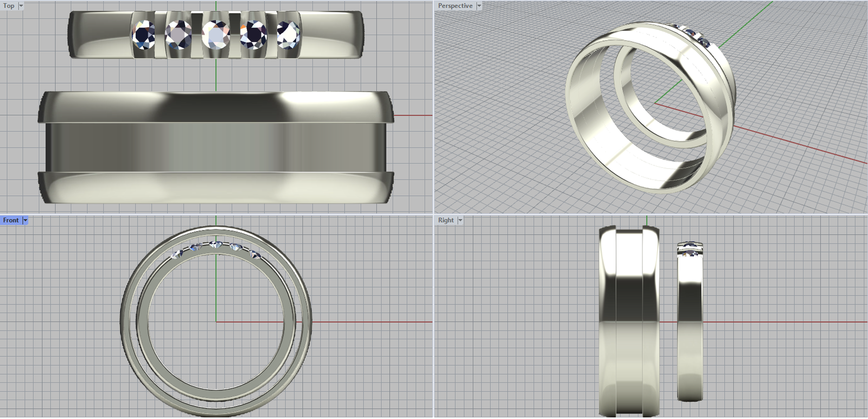Viewport: 868px width, 419px height.
Task: Select the wide ring profile in Right view
Action: [x=629, y=326]
